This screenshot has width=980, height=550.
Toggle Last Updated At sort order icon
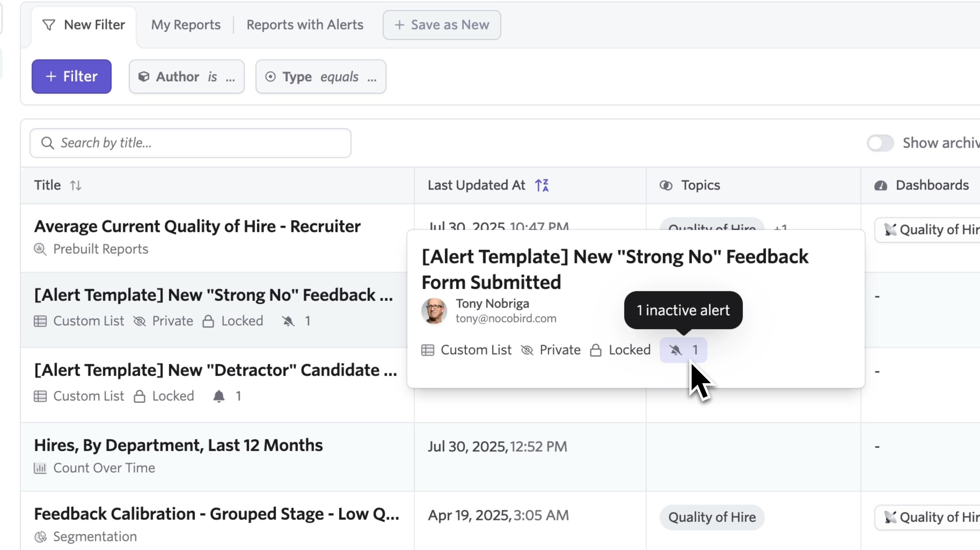542,185
